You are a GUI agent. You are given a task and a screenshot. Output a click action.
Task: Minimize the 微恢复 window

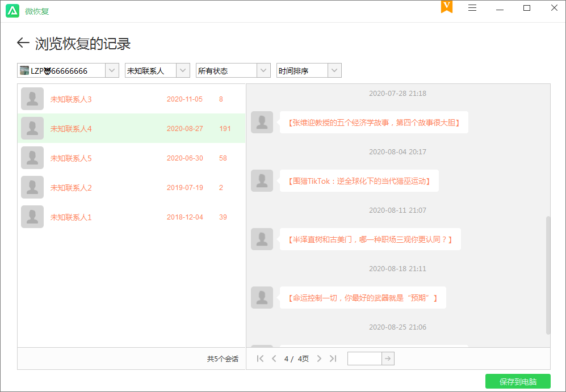[x=500, y=9]
